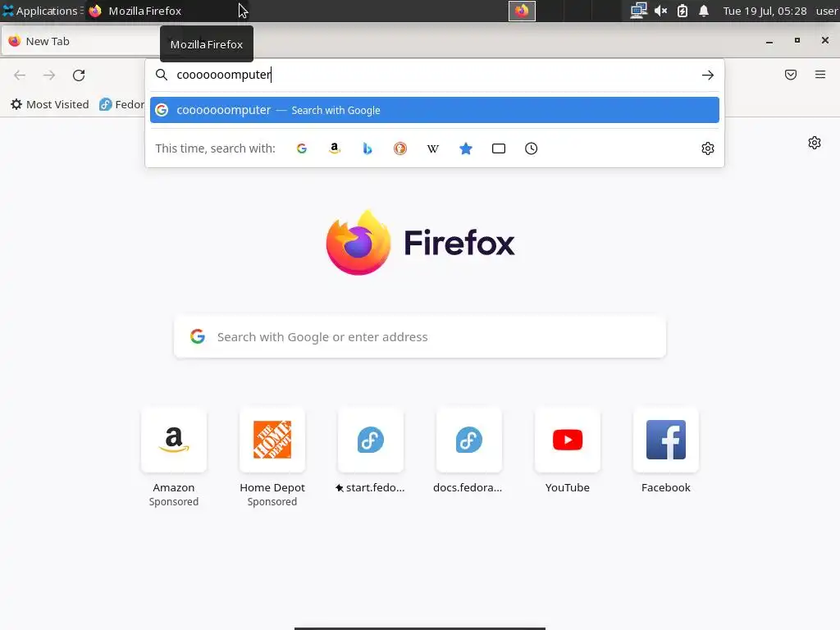
Task: Click the page's Search with Google box
Action: [420, 337]
